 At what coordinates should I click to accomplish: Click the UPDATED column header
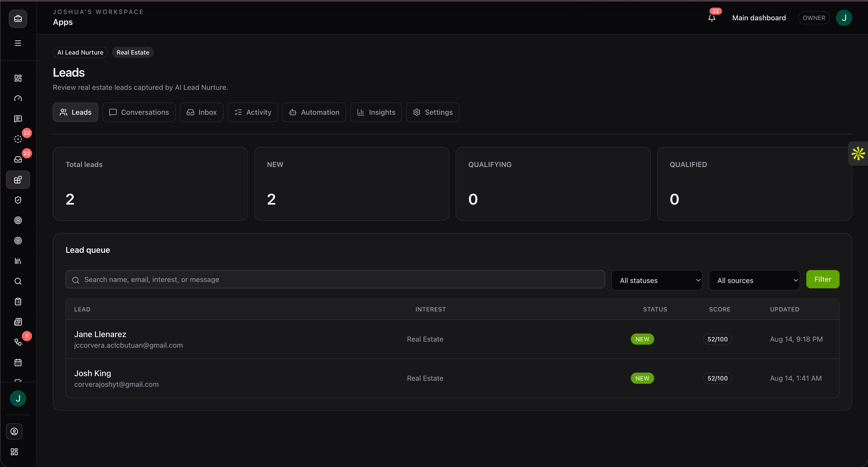(784, 309)
